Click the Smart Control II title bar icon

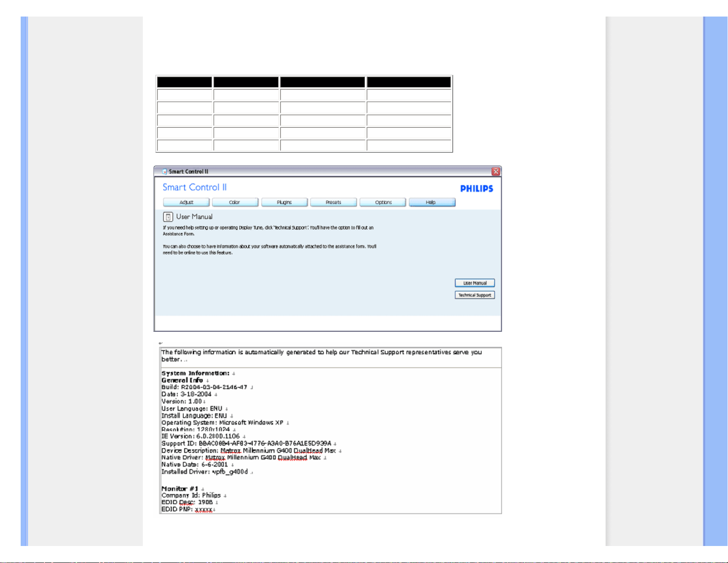(165, 171)
